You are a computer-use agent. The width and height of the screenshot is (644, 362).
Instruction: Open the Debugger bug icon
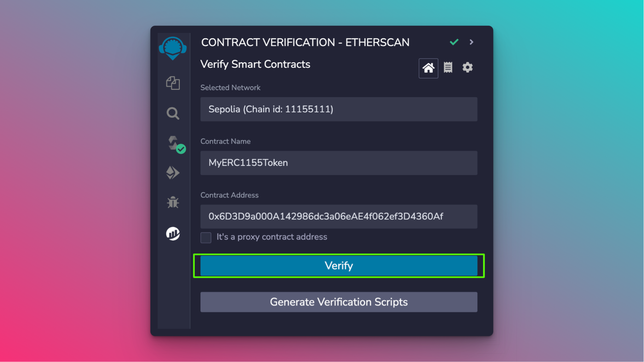pyautogui.click(x=173, y=202)
